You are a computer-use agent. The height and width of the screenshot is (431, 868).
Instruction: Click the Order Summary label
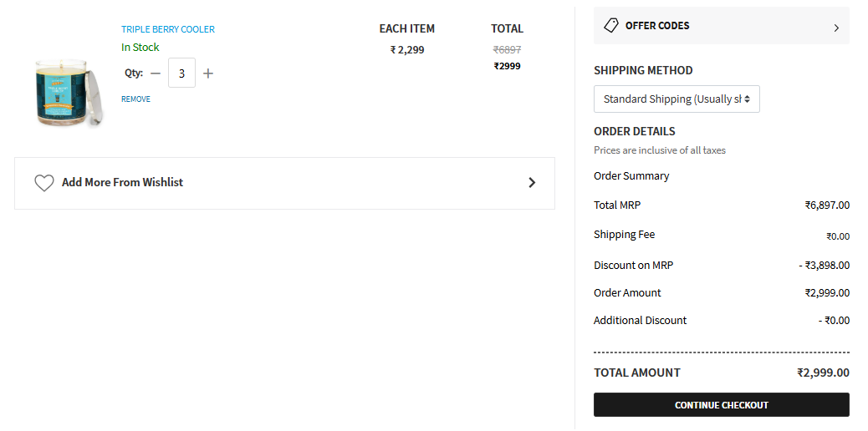coord(631,176)
